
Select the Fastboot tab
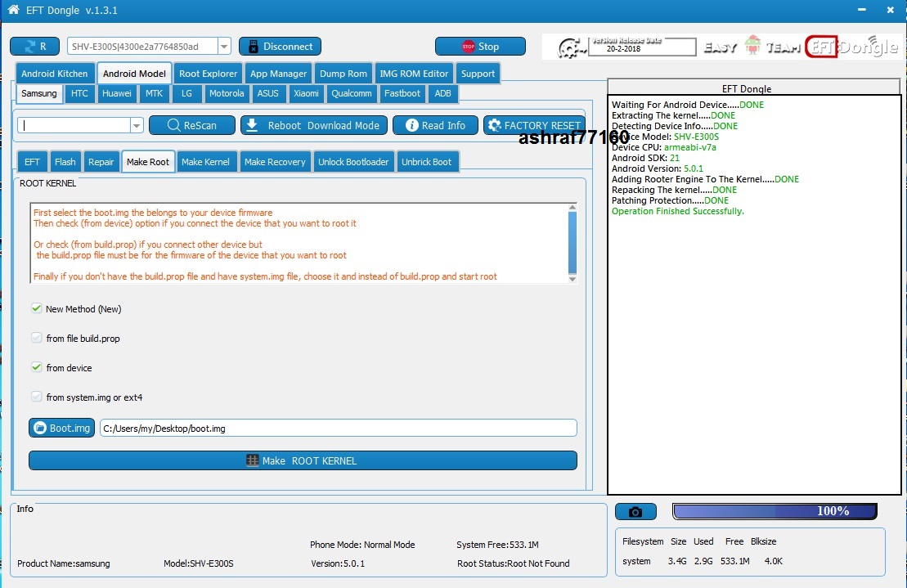point(402,93)
